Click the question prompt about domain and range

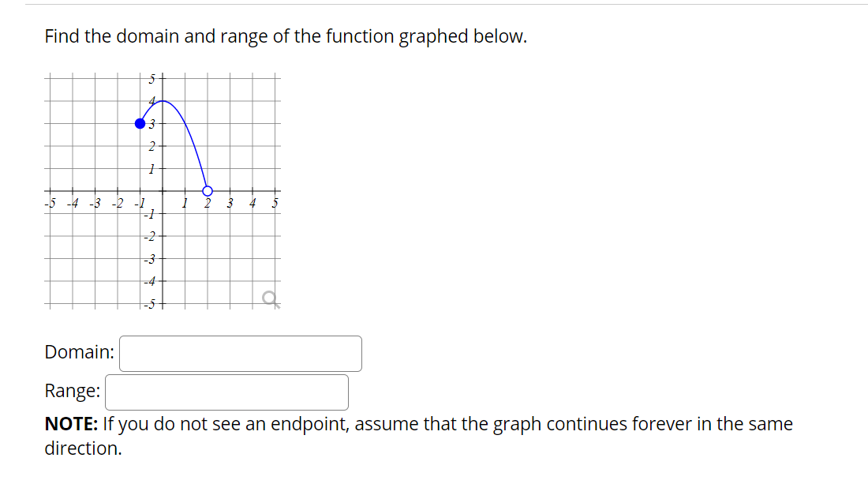pyautogui.click(x=284, y=36)
